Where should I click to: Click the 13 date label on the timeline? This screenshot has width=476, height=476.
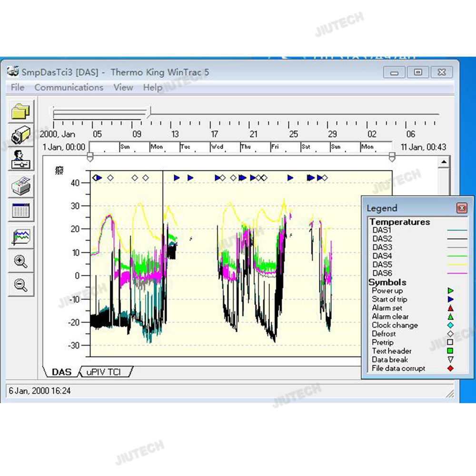175,134
